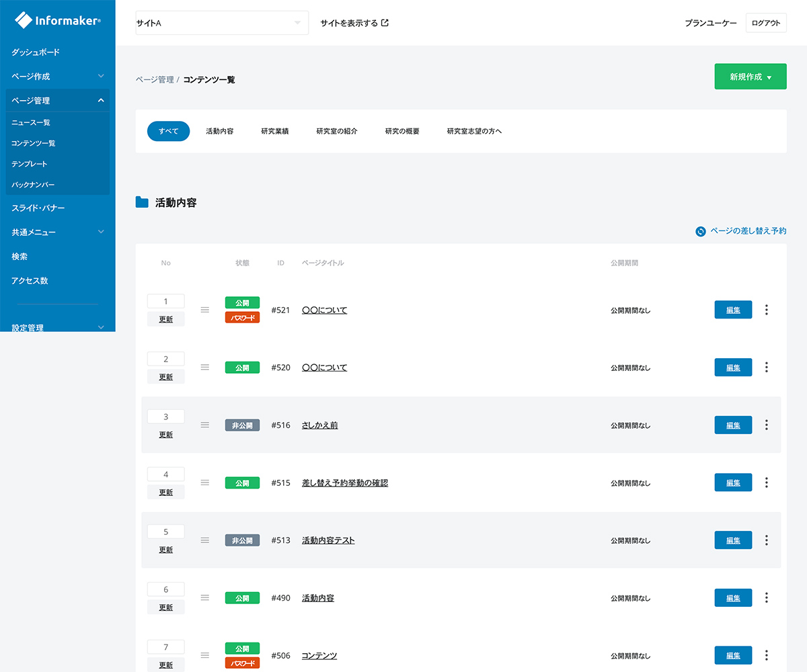
Task: Click the Informaker logo
Action: click(58, 21)
